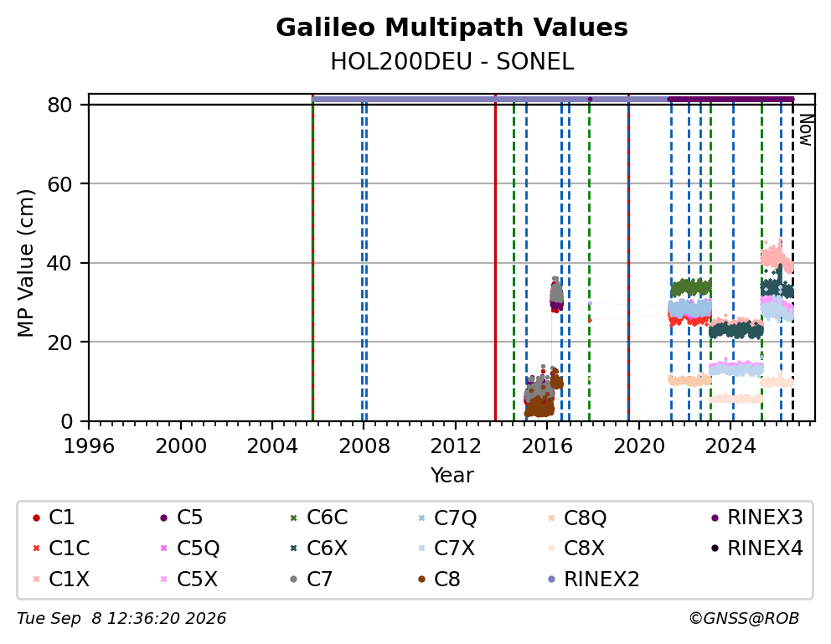The image size is (831, 644).
Task: Click the RINEX4 legend marker
Action: point(715,549)
